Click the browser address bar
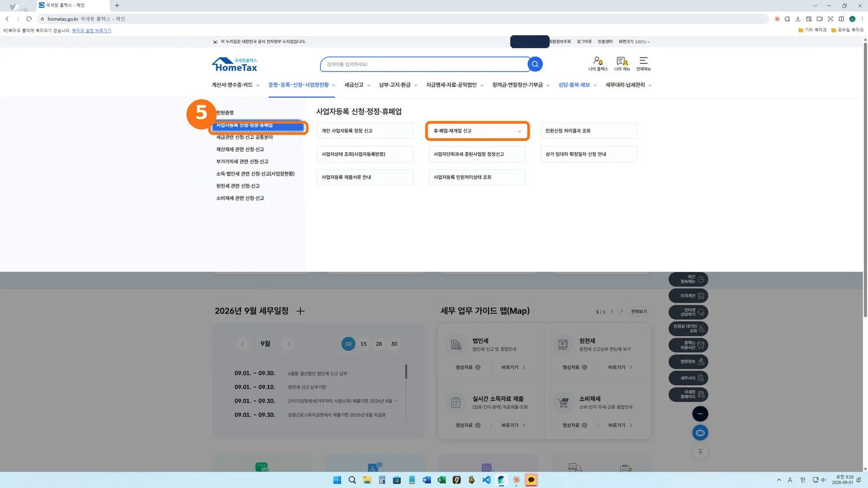The image size is (868, 488). [x=401, y=18]
